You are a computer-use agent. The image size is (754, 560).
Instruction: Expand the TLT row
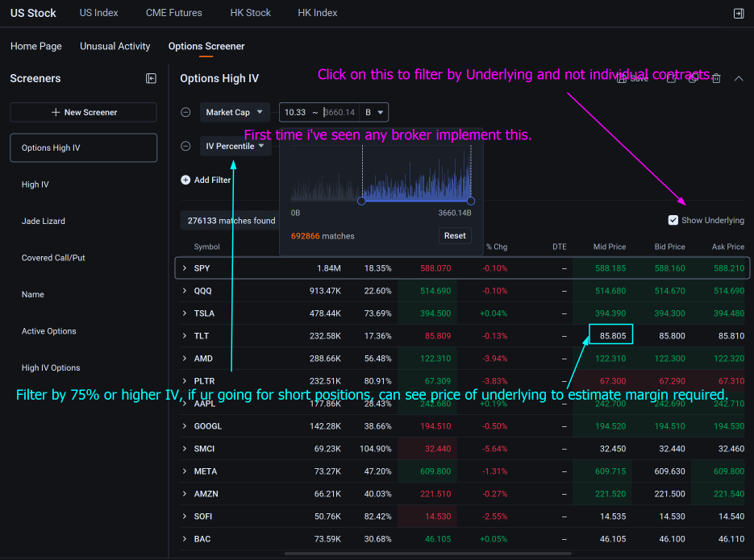[185, 336]
